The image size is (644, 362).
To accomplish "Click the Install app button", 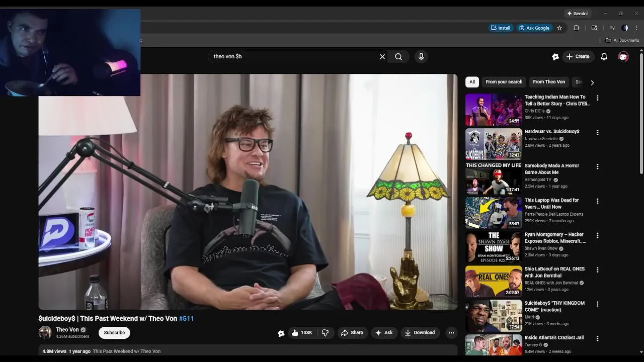I will [501, 28].
